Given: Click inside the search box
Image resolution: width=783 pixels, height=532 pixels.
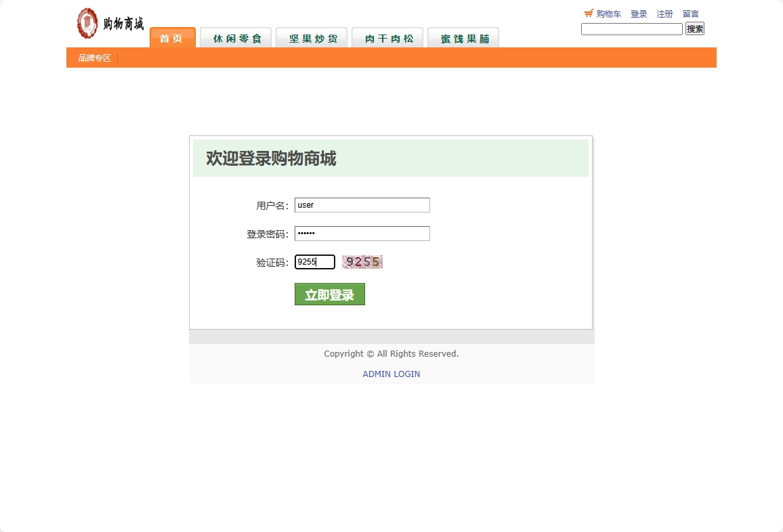Looking at the screenshot, I should pyautogui.click(x=631, y=28).
